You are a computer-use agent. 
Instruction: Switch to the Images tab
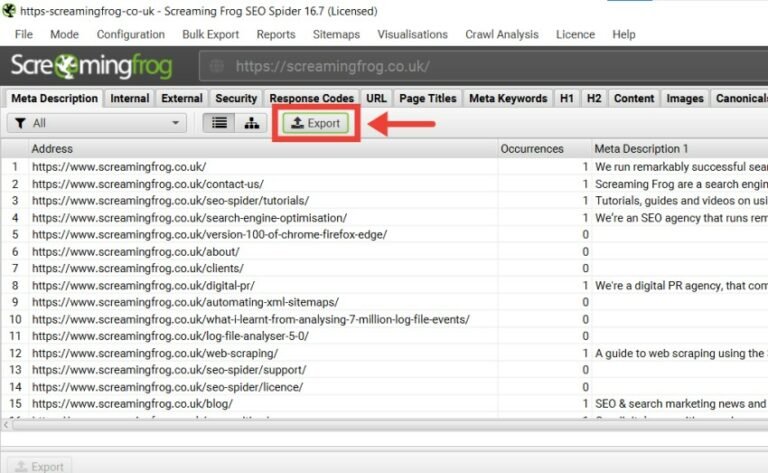685,98
